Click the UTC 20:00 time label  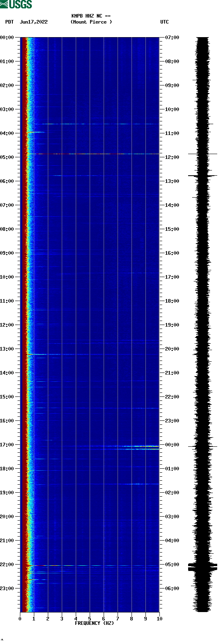(172, 349)
